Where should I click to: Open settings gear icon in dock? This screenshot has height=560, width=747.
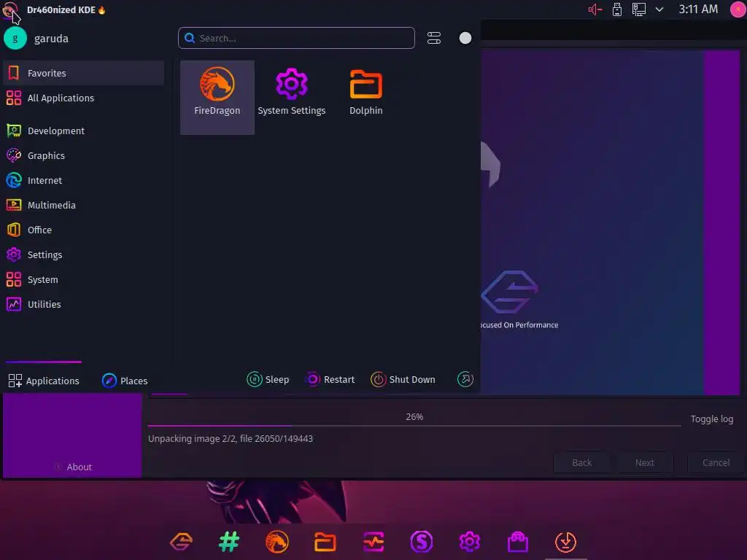click(x=469, y=542)
